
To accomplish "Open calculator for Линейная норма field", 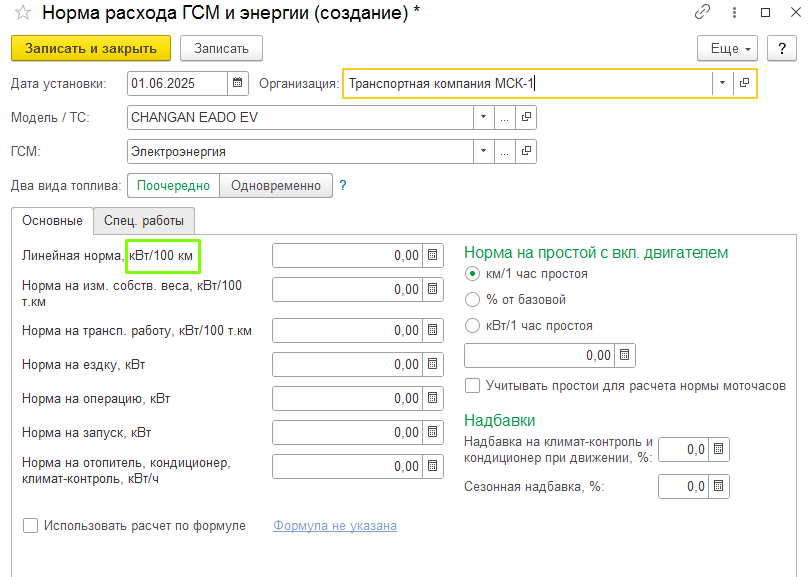I will tap(432, 255).
